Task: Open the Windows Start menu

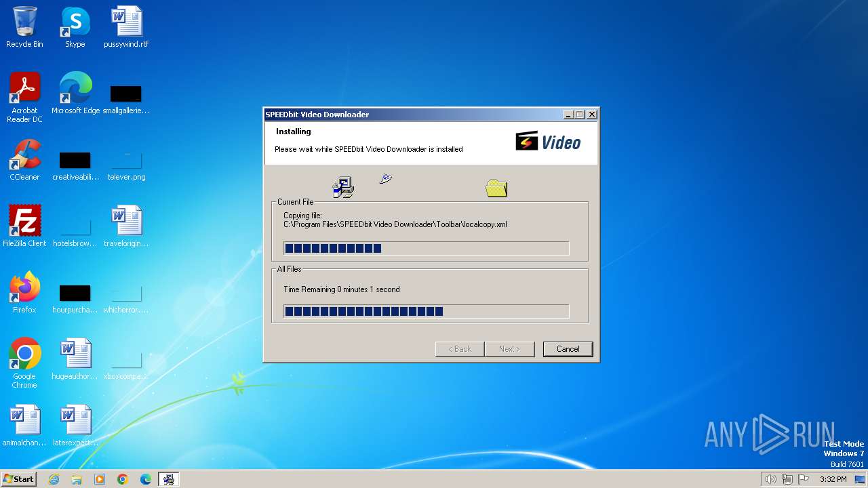Action: pyautogui.click(x=18, y=479)
